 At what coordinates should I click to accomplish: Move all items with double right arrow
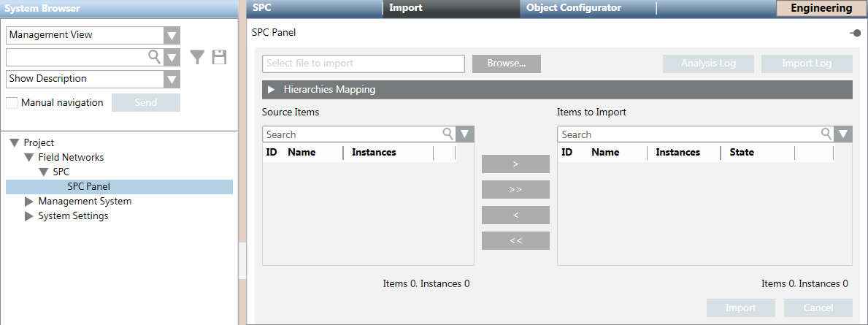(515, 189)
